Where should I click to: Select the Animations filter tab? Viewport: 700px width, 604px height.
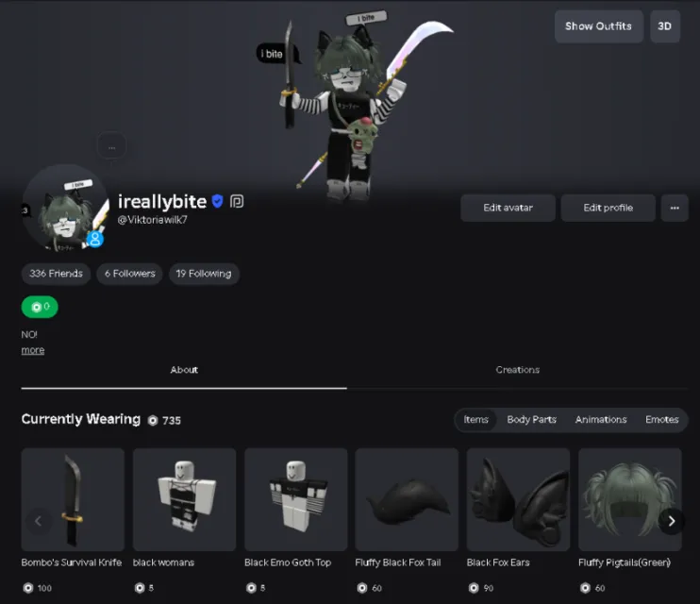click(601, 419)
